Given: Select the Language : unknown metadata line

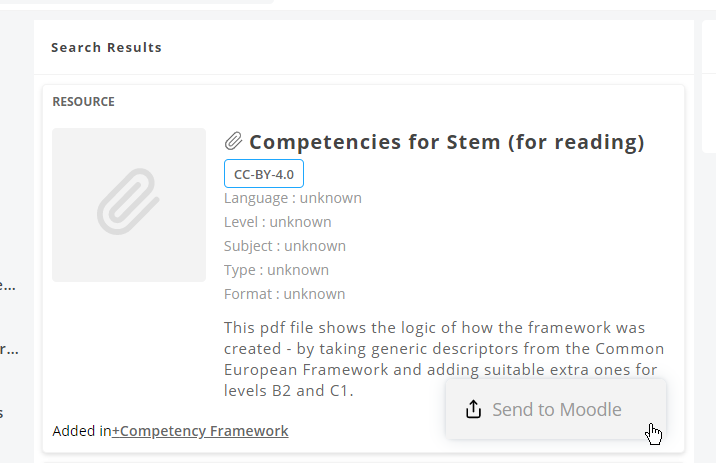Looking at the screenshot, I should point(293,198).
